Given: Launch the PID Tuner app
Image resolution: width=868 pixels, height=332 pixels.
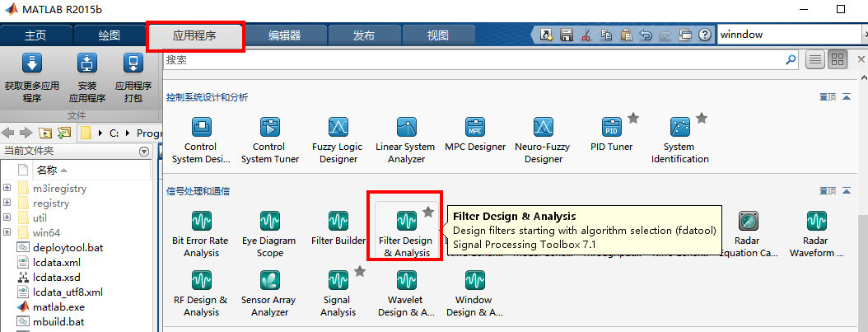Looking at the screenshot, I should (x=611, y=134).
